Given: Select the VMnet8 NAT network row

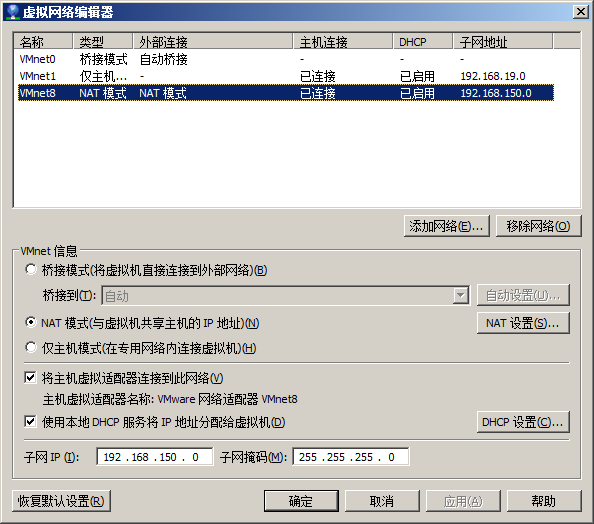Looking at the screenshot, I should [286, 93].
